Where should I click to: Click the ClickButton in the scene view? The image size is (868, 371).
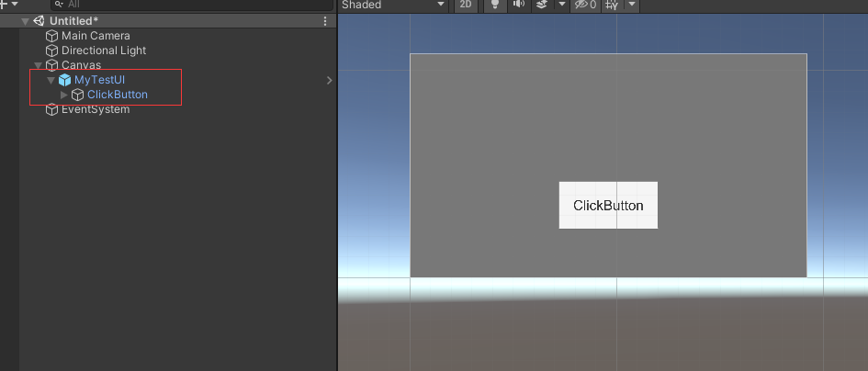[608, 206]
